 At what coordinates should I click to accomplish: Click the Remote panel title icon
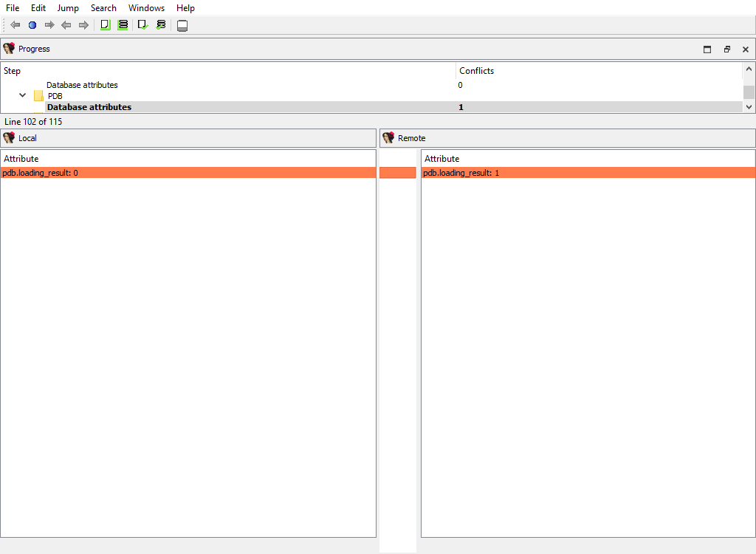click(x=388, y=138)
